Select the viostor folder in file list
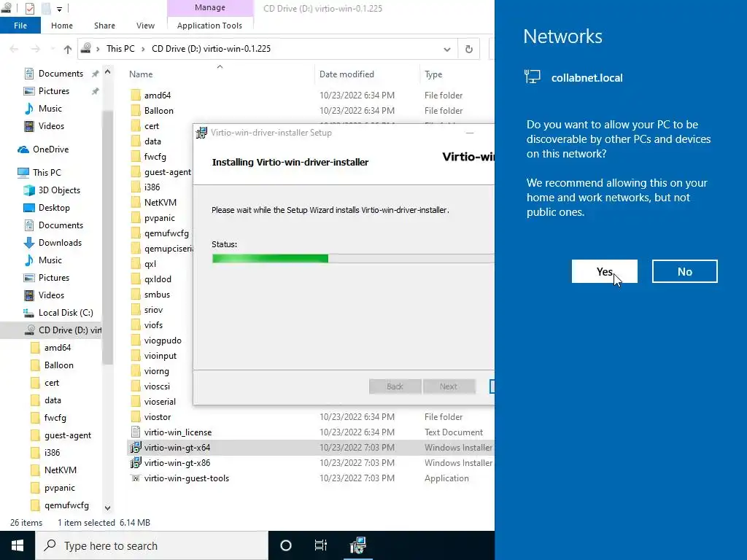Screen dimensions: 747x560 pos(158,416)
